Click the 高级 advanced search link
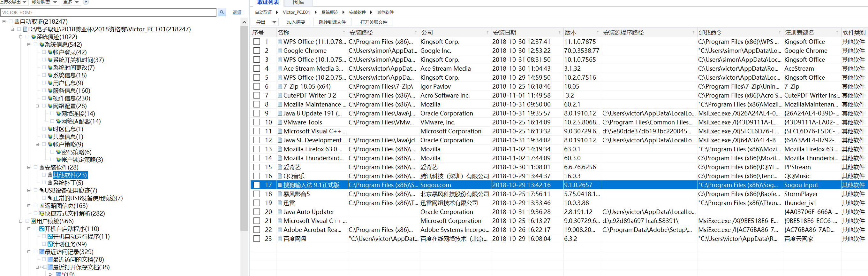This screenshot has width=868, height=276. tap(237, 12)
